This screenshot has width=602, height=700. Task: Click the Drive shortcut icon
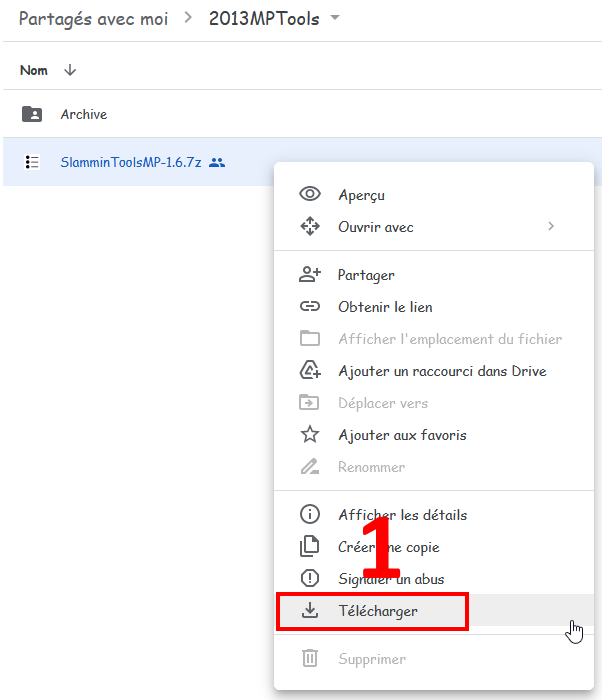point(310,371)
